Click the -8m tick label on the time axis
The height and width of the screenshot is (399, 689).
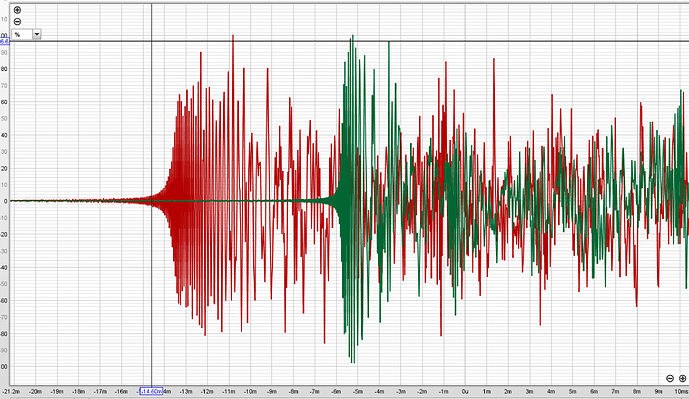click(294, 392)
